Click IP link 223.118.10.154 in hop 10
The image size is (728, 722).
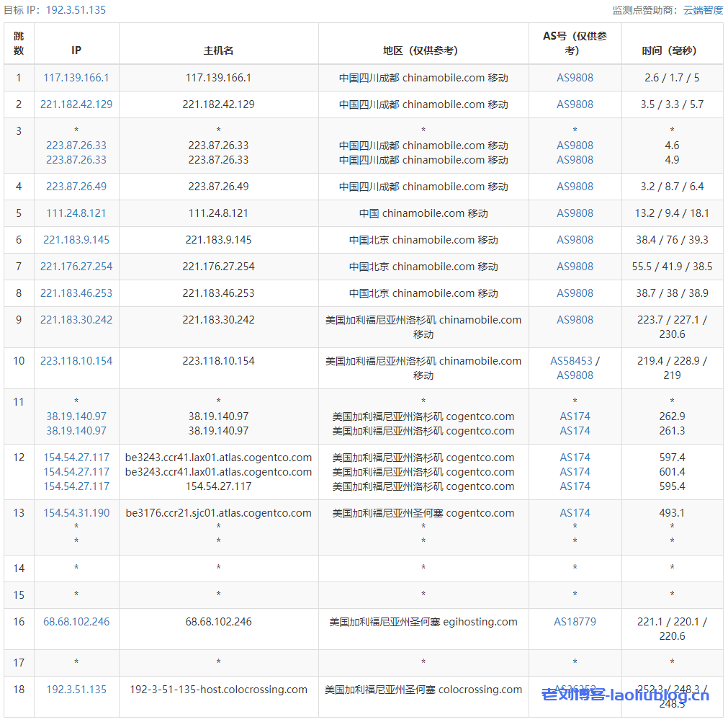[x=76, y=361]
